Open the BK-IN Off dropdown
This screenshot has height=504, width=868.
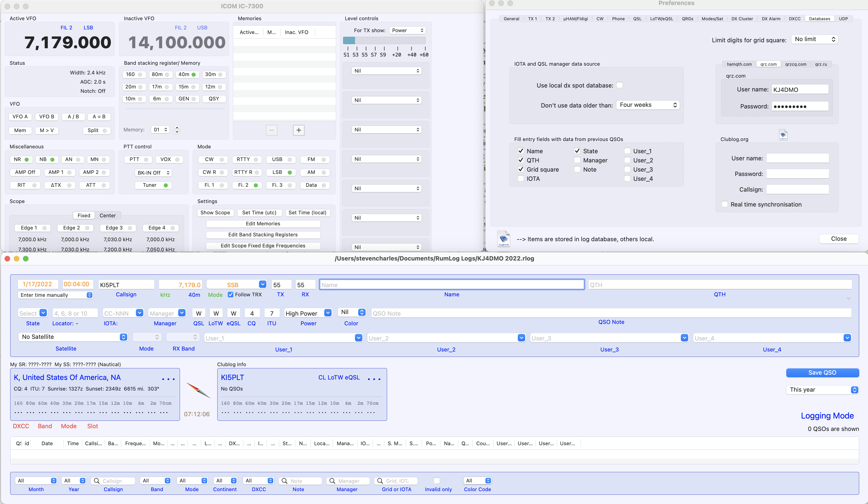pos(153,173)
